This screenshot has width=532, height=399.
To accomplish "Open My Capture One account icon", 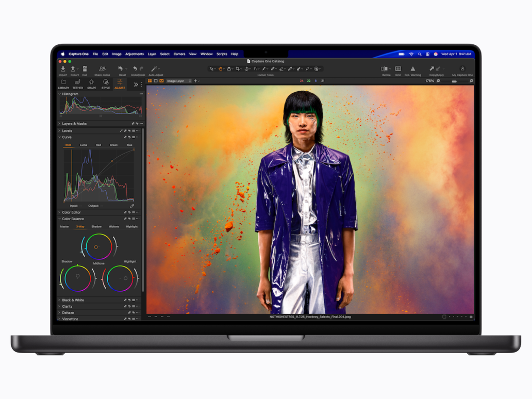I will click(x=462, y=69).
